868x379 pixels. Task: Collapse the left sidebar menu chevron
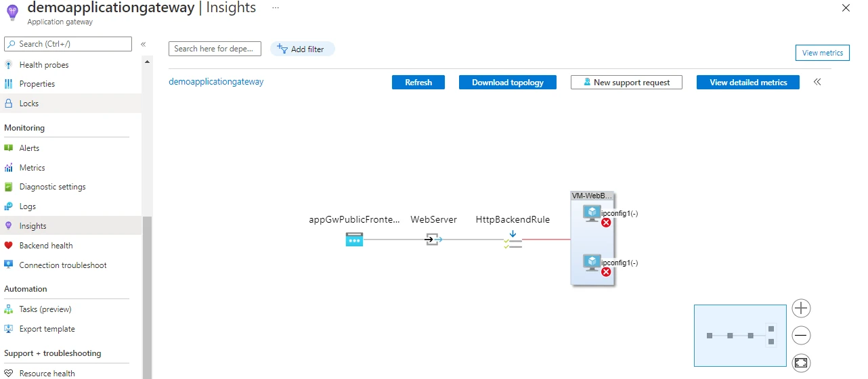pyautogui.click(x=143, y=44)
